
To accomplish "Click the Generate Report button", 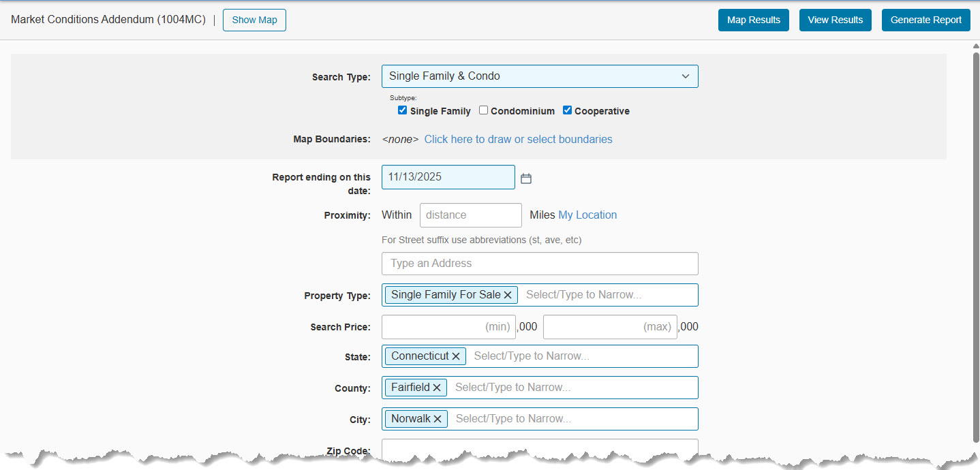I will (926, 20).
